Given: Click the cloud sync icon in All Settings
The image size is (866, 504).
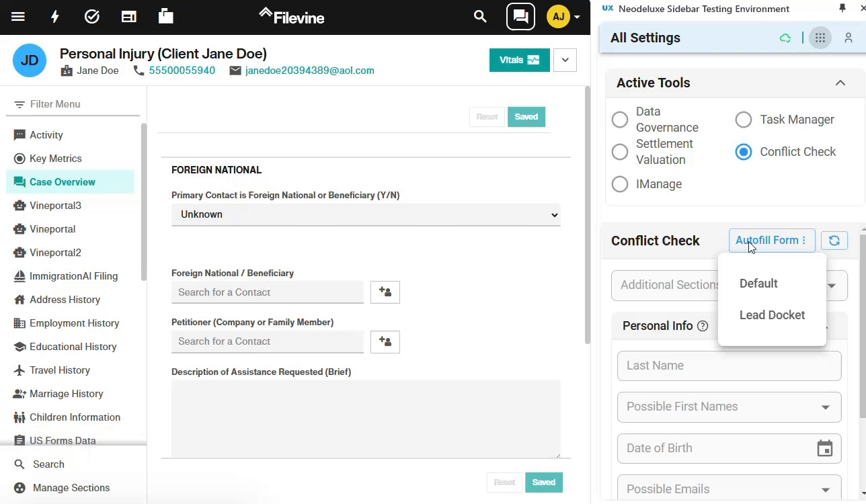Looking at the screenshot, I should pyautogui.click(x=785, y=38).
